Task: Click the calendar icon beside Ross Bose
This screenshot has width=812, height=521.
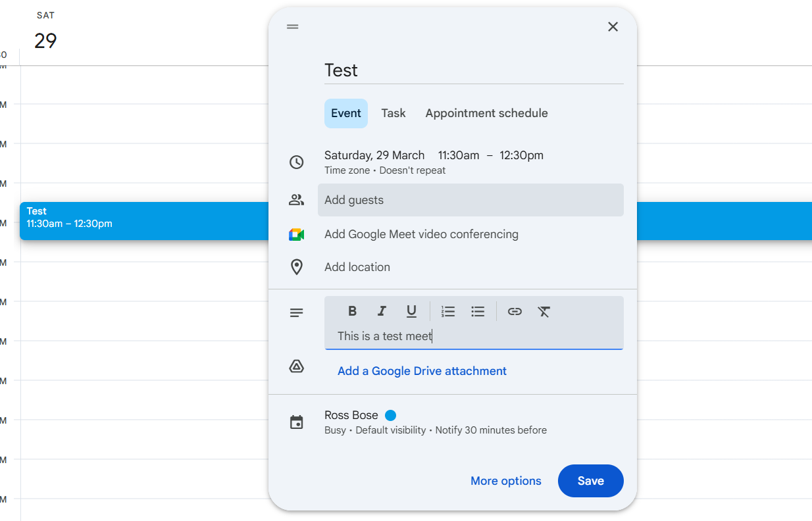Action: pyautogui.click(x=296, y=422)
